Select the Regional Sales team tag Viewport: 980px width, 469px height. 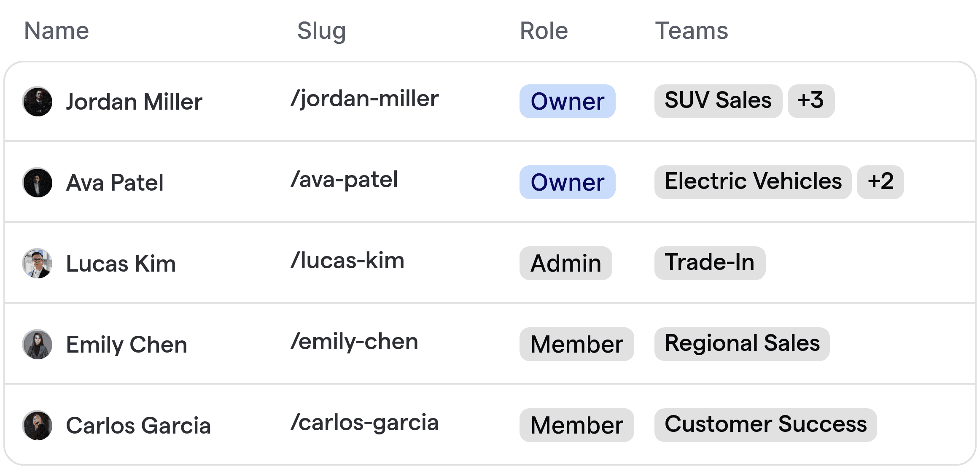click(742, 344)
